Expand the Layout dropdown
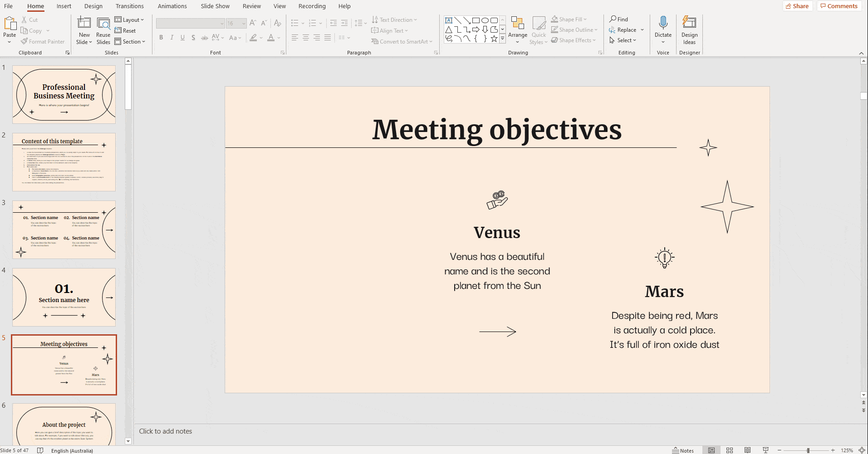 129,20
